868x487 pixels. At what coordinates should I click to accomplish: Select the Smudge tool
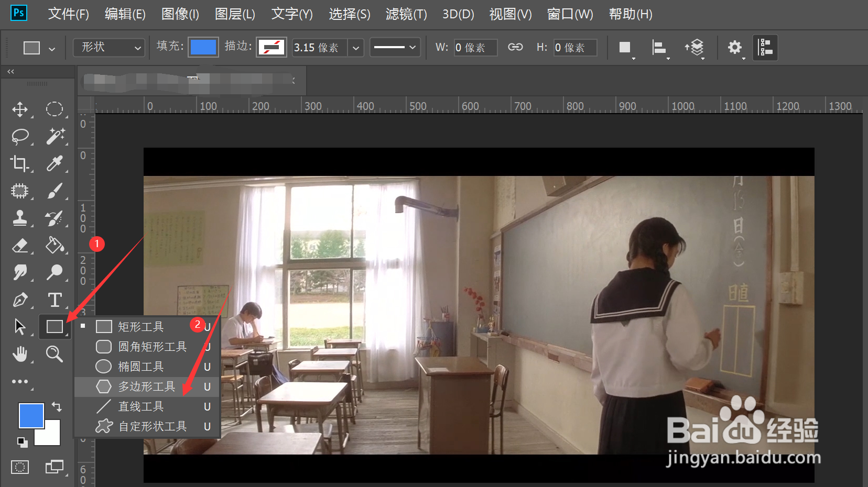pos(20,272)
